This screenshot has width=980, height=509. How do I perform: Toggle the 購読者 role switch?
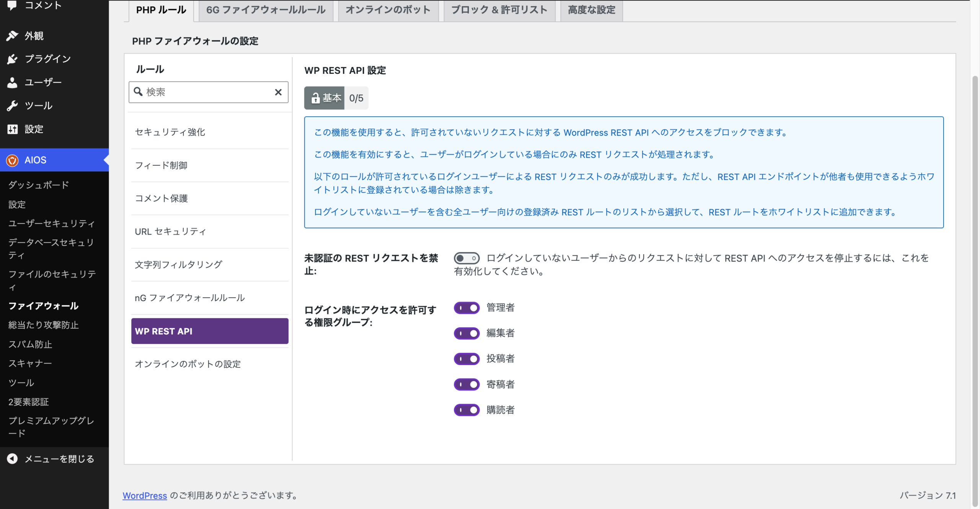pos(466,410)
